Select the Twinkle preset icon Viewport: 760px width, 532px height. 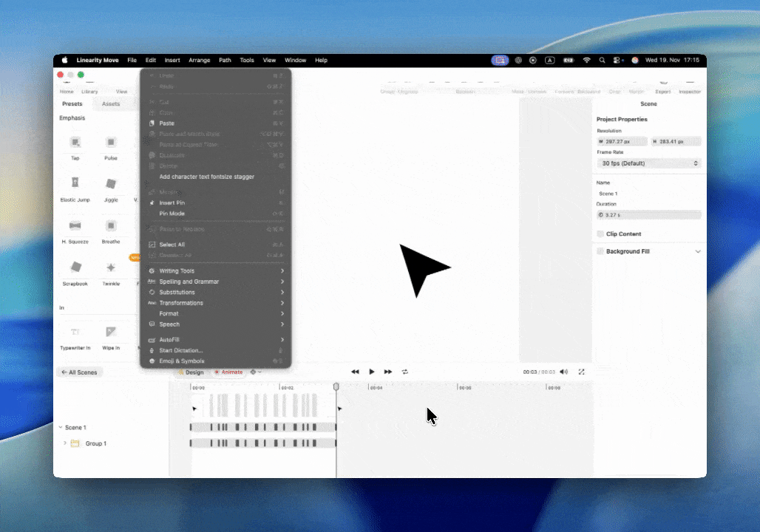[111, 267]
